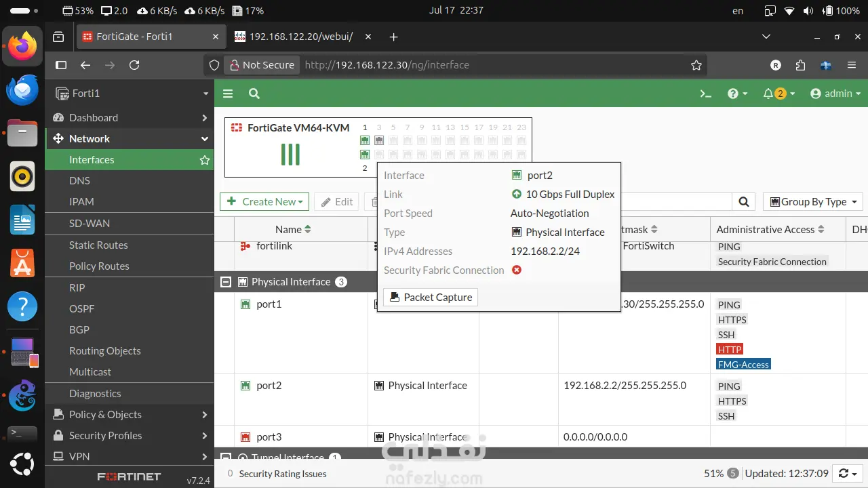
Task: Collapse the Physical Interface group
Action: point(226,282)
